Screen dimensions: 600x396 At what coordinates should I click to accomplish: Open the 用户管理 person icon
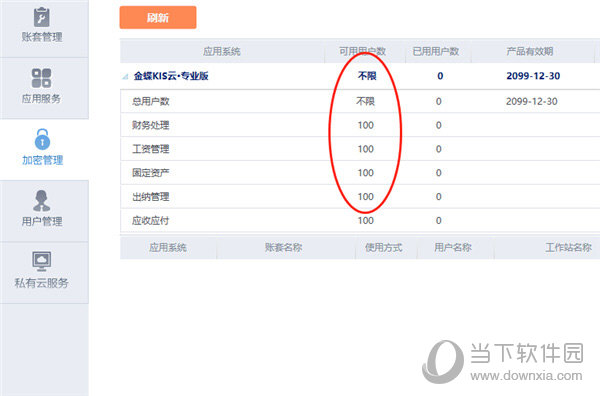tap(41, 201)
